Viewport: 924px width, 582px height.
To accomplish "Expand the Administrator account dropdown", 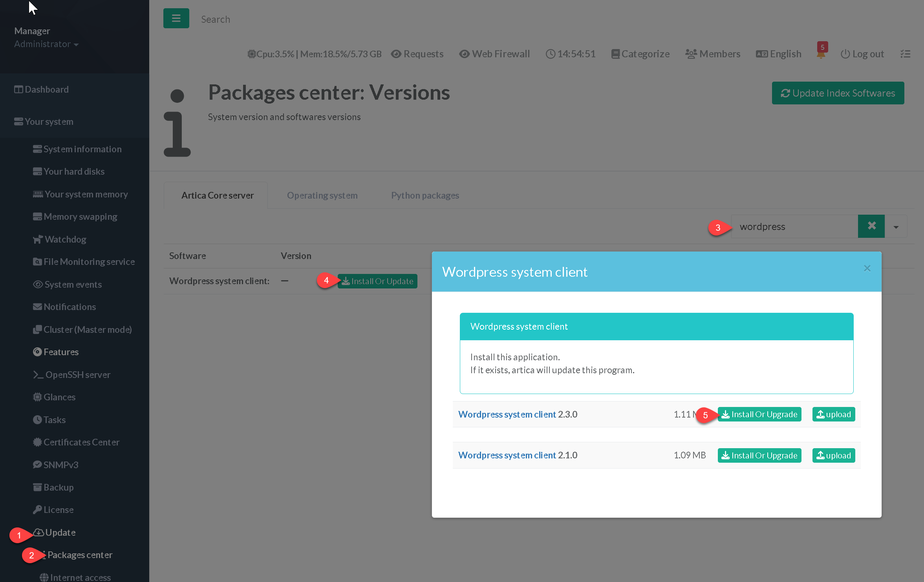I will [46, 44].
